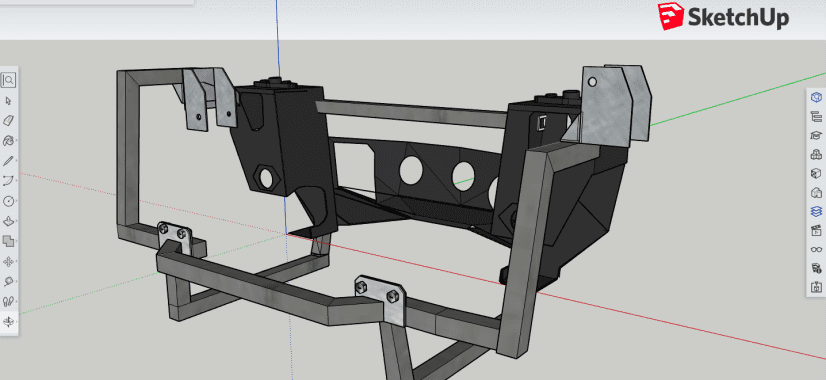Activate the Arc tool

click(x=9, y=181)
